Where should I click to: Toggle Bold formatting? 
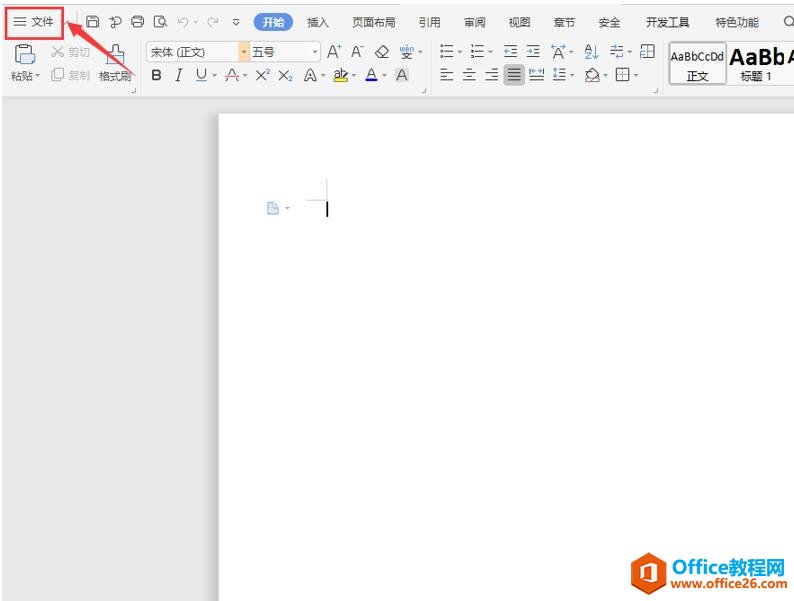(156, 75)
